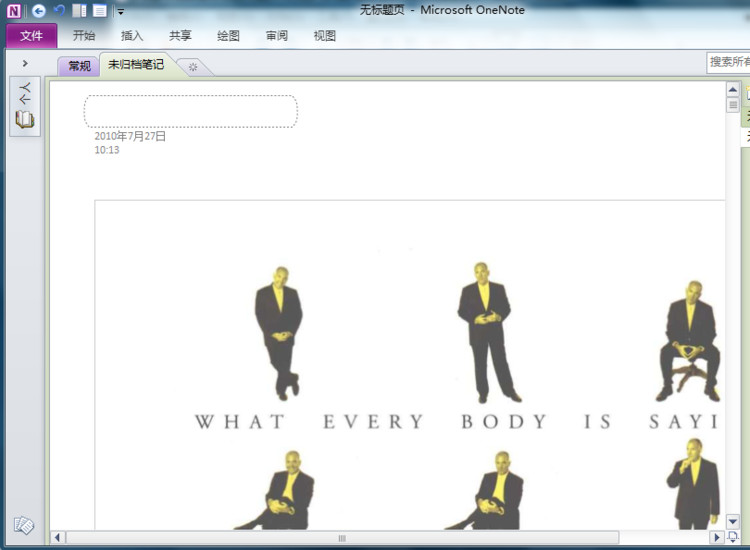
Task: Click the Back navigation arrow icon
Action: click(38, 11)
